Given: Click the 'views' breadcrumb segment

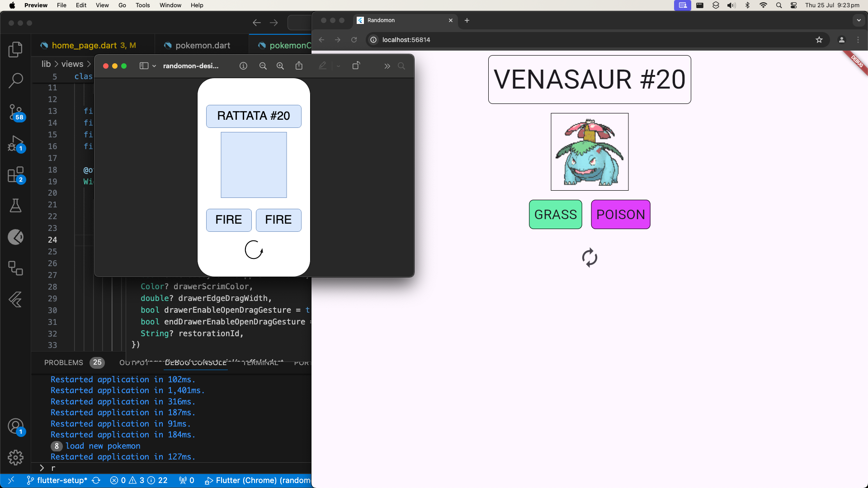Looking at the screenshot, I should pos(72,64).
